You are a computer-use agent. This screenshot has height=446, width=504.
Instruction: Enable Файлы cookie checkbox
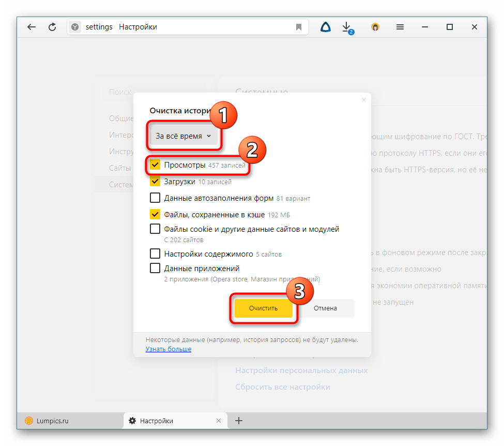(155, 229)
